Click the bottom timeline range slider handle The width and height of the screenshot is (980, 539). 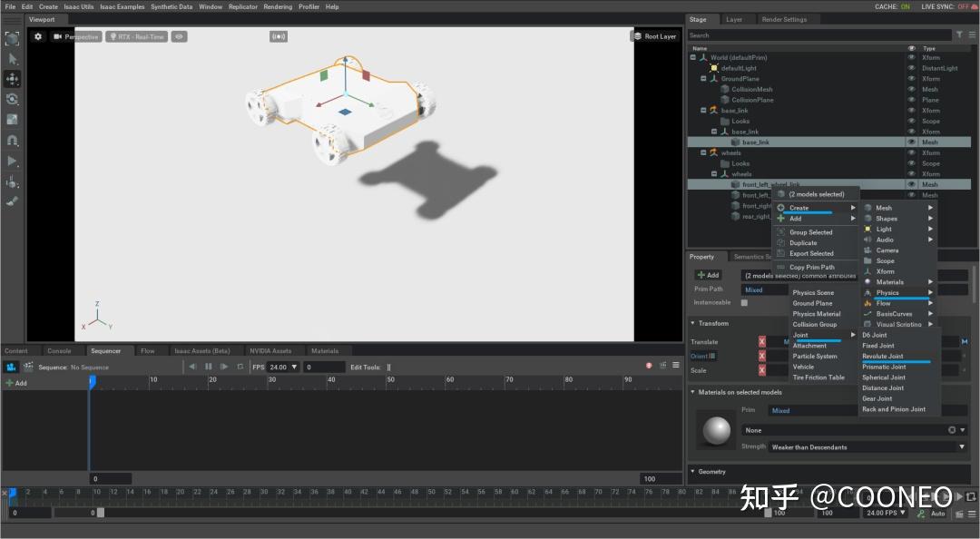point(101,513)
